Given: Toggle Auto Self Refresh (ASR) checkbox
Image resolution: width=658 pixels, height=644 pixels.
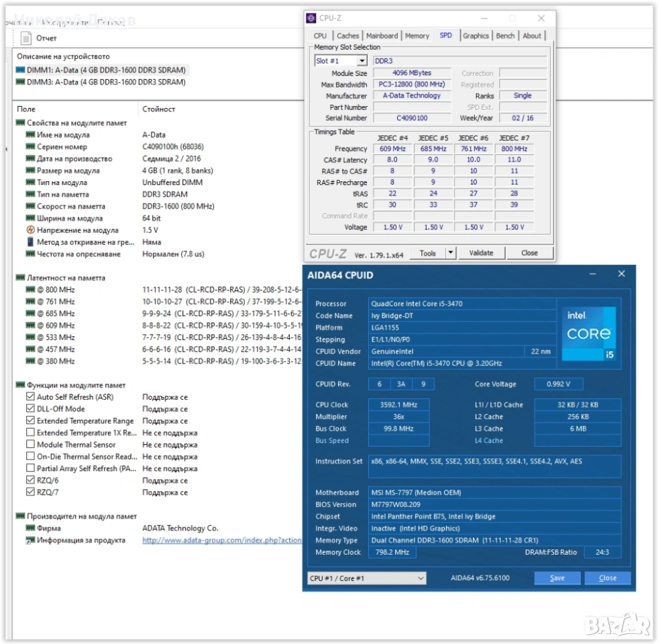Looking at the screenshot, I should [x=30, y=397].
